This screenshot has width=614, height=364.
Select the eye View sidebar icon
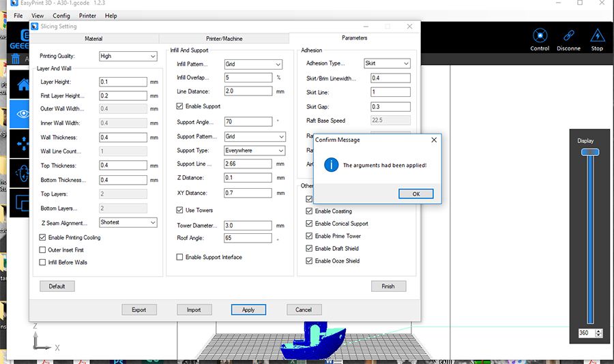tap(23, 114)
